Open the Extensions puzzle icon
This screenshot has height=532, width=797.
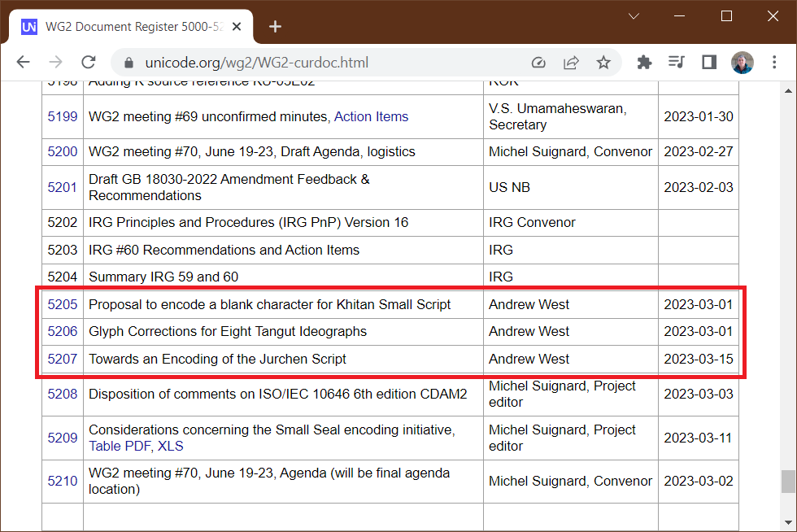coord(644,63)
